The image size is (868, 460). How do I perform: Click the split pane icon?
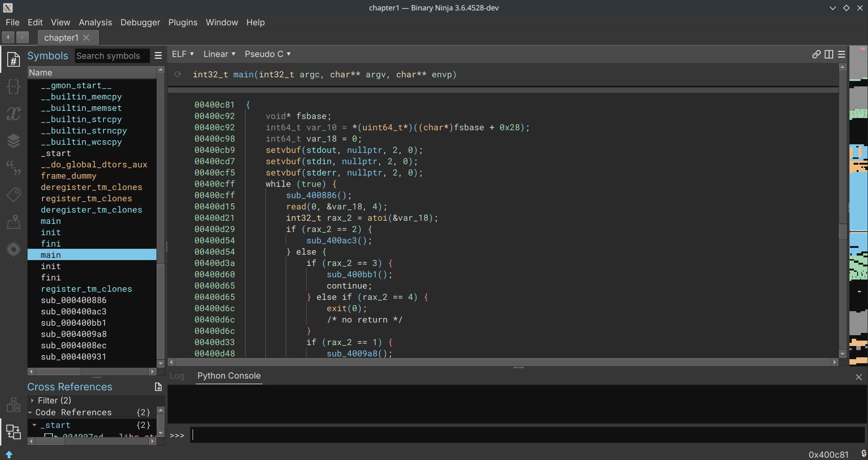pos(829,54)
